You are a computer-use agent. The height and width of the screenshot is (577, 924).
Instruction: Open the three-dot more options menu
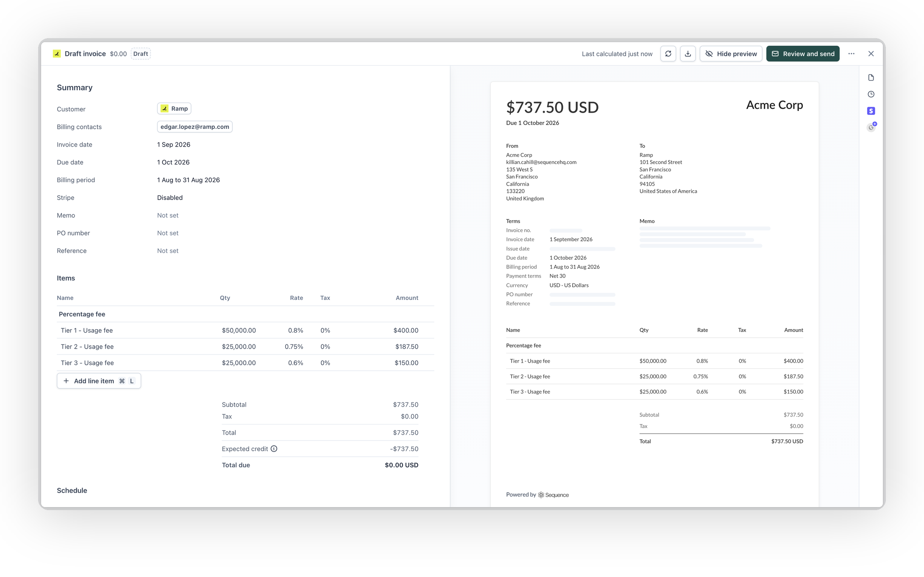[851, 54]
